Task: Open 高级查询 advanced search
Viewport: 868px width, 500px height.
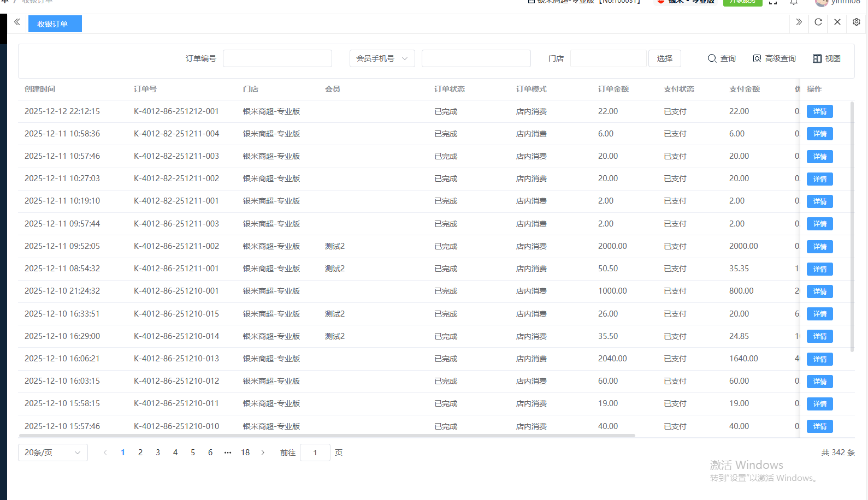Action: tap(774, 58)
